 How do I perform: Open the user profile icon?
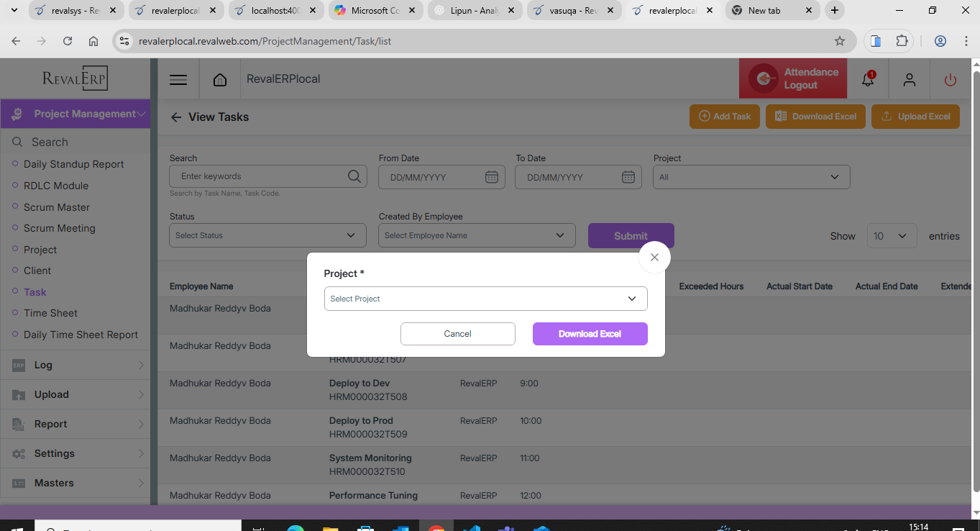tap(910, 79)
